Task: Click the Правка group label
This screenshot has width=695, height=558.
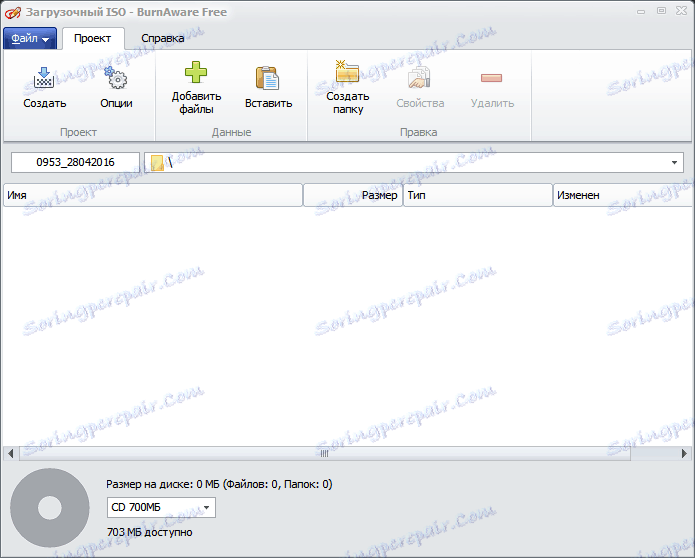Action: click(418, 132)
